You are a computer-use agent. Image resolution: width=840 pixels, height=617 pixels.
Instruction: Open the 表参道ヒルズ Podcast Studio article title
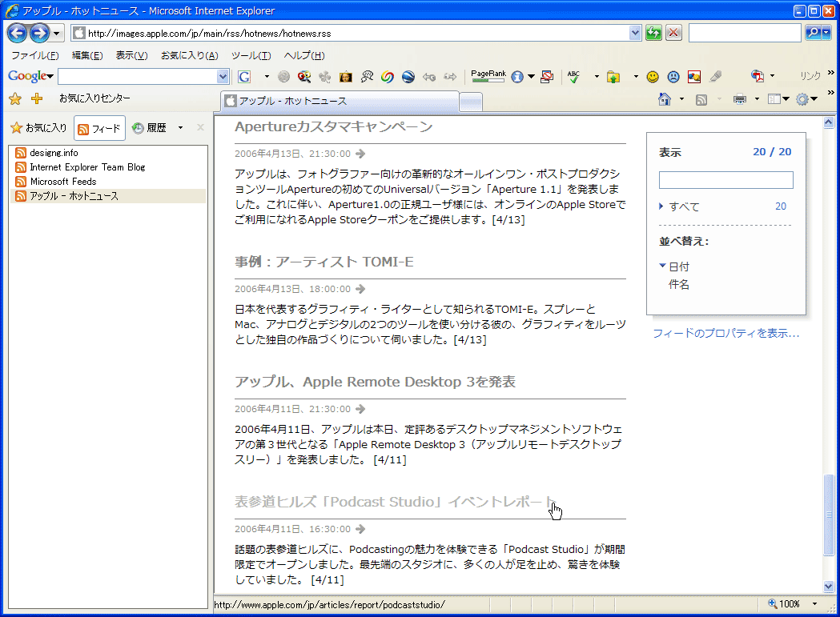[x=396, y=502]
